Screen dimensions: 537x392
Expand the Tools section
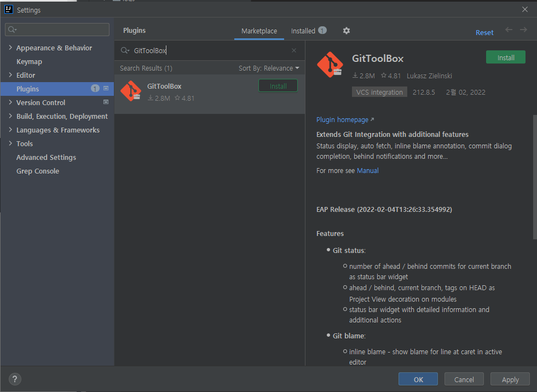[10, 143]
